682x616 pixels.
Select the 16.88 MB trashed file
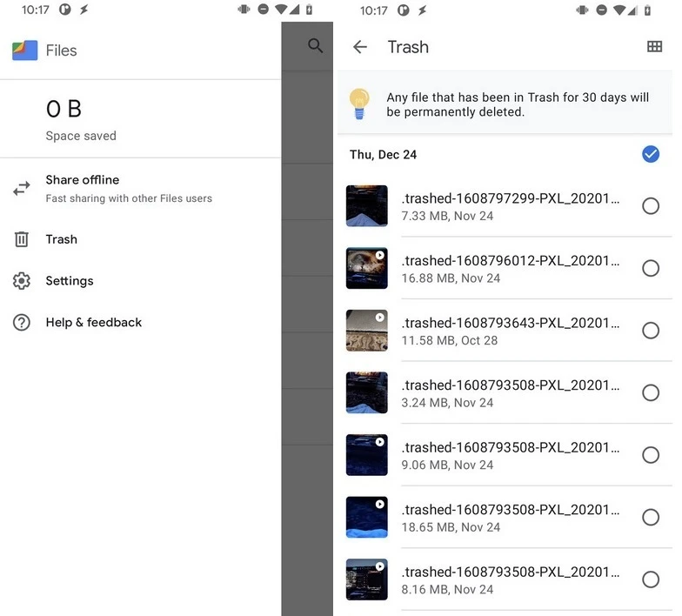click(x=650, y=268)
